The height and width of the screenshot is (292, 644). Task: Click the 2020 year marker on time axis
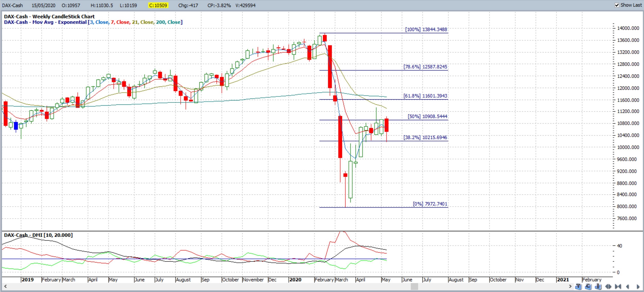pyautogui.click(x=295, y=280)
